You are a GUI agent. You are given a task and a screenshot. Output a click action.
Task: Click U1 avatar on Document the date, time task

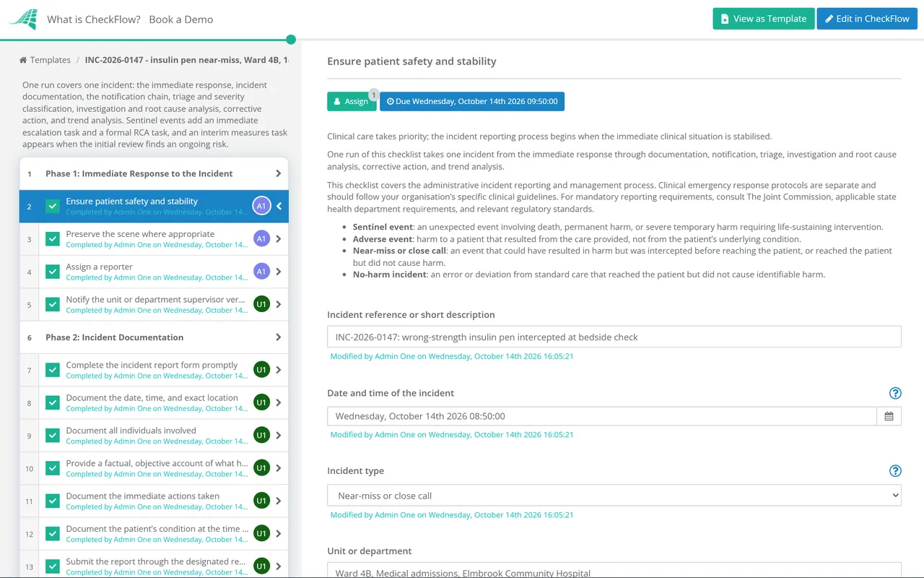[261, 402]
